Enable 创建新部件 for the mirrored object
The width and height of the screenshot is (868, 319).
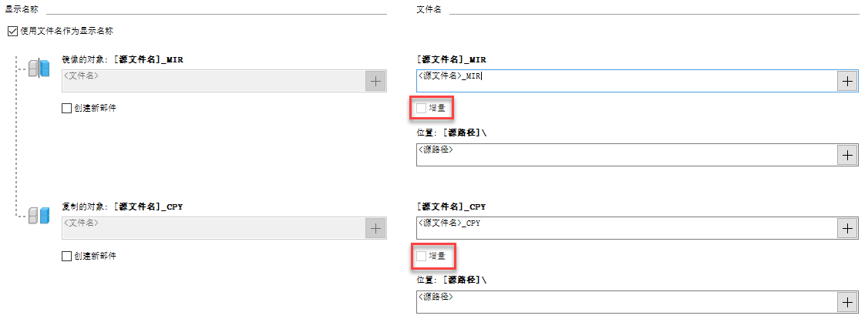(x=66, y=109)
